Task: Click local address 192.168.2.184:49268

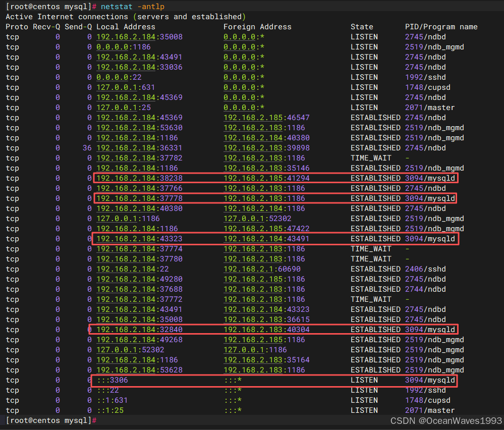Action: pos(140,340)
